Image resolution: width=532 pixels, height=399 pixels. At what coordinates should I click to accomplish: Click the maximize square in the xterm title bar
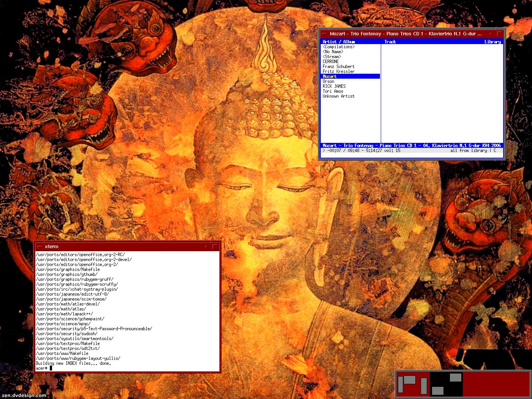pos(215,247)
